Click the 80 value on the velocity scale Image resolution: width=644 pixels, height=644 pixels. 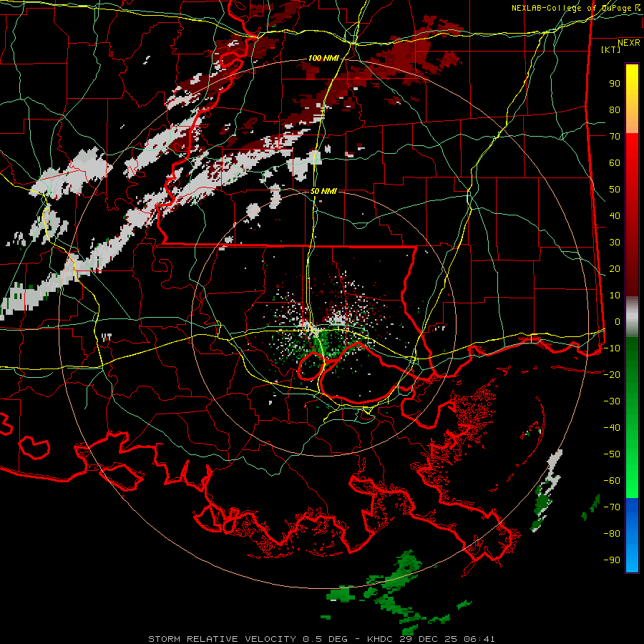(615, 110)
